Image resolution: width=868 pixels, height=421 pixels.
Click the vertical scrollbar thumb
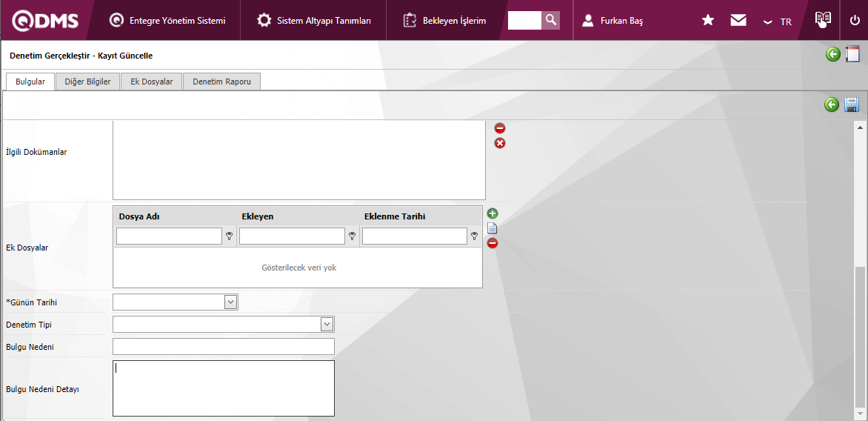point(861,336)
